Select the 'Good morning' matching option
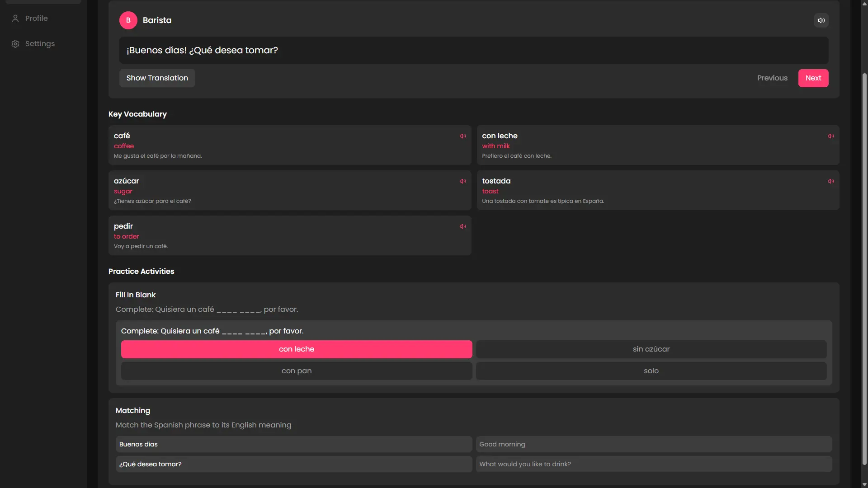The width and height of the screenshot is (868, 488). 654,444
